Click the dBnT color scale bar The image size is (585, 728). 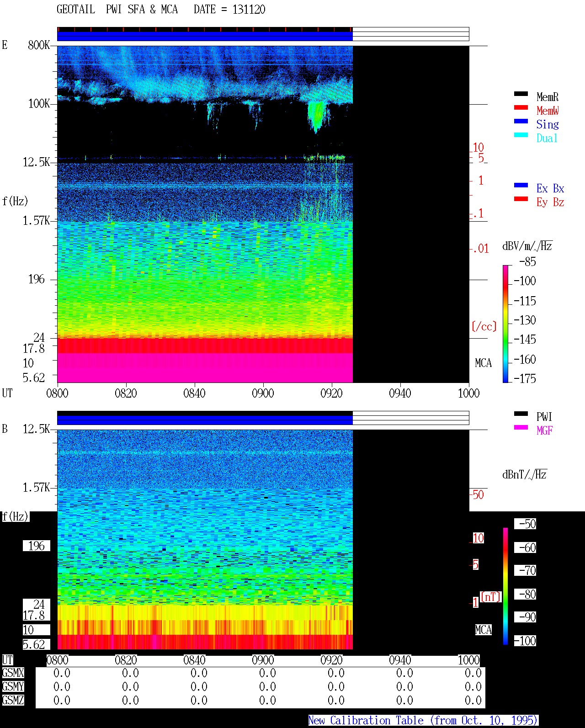[505, 586]
